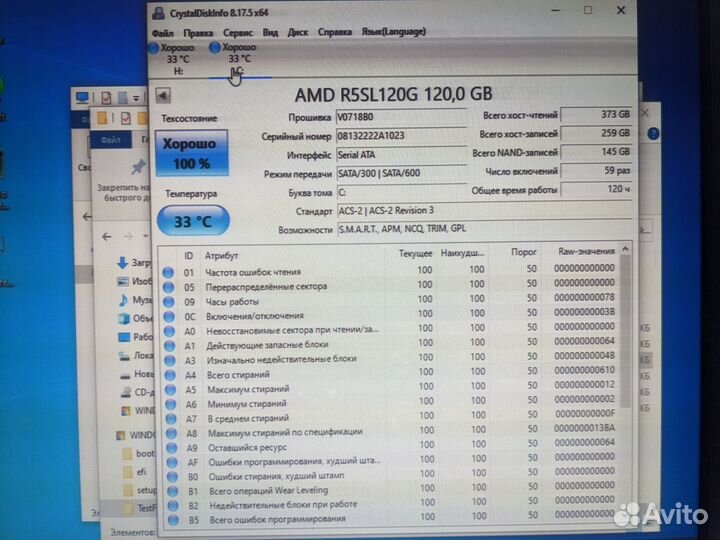The image size is (720, 540).
Task: Click the pin to quick access icon
Action: (138, 167)
